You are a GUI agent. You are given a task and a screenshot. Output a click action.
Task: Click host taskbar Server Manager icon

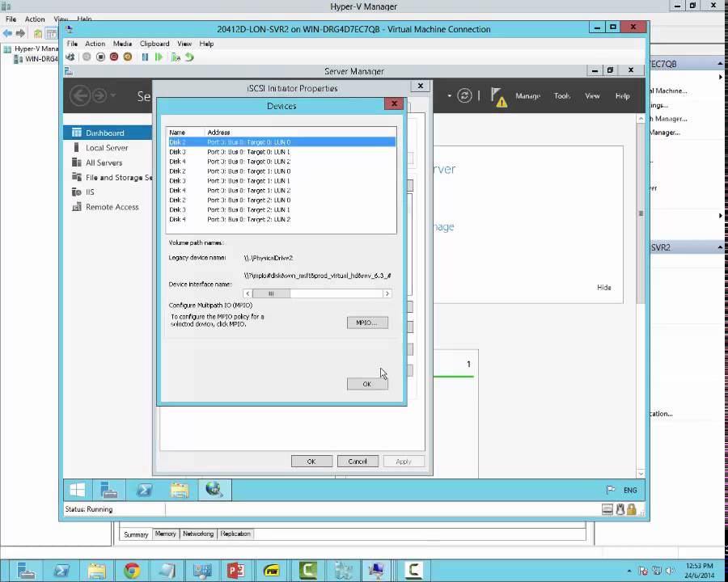pyautogui.click(x=26, y=571)
